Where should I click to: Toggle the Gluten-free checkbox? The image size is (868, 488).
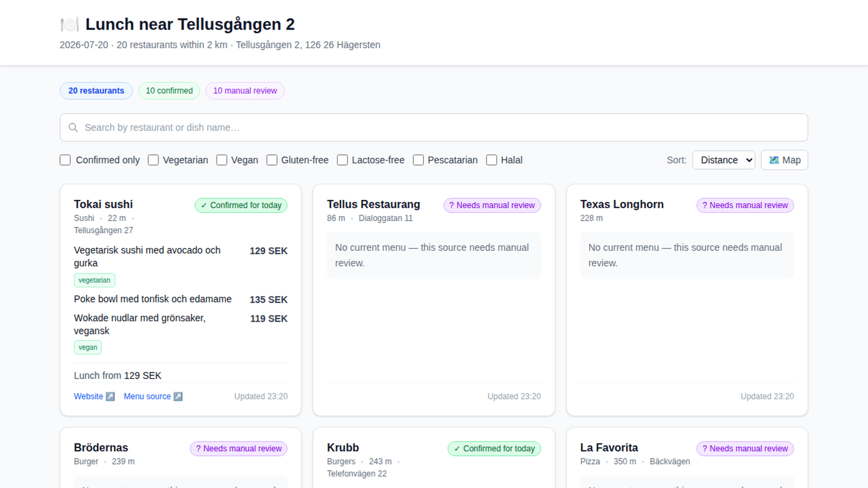pyautogui.click(x=272, y=160)
